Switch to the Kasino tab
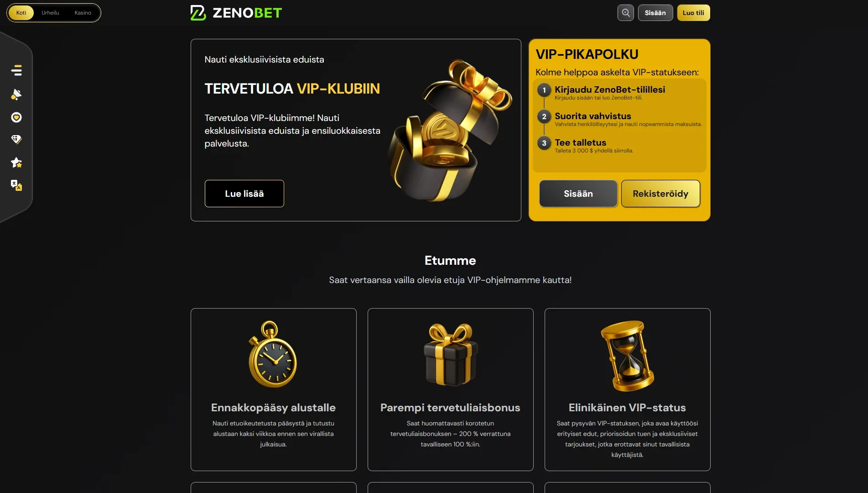868x493 pixels. tap(83, 13)
